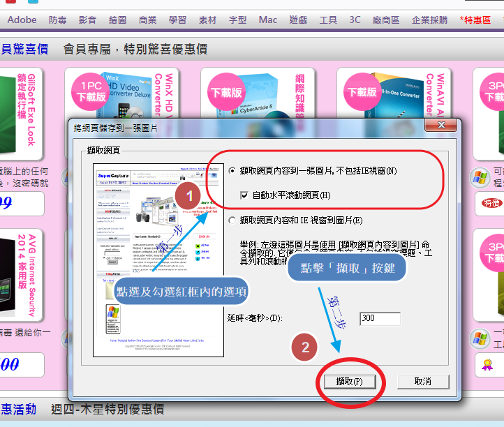Click the red 特價 sale badge
The width and height of the screenshot is (504, 427).
coord(491,203)
